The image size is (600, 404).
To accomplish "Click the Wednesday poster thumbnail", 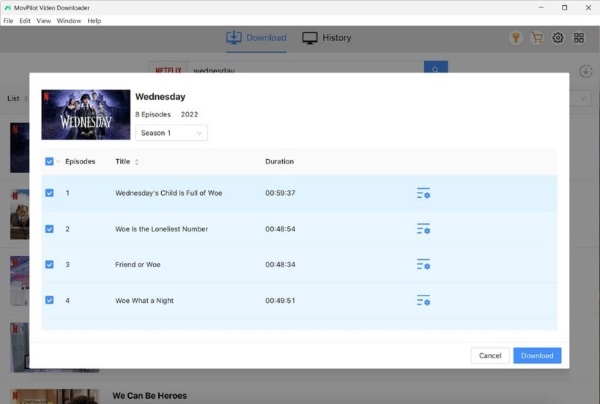I will point(86,115).
